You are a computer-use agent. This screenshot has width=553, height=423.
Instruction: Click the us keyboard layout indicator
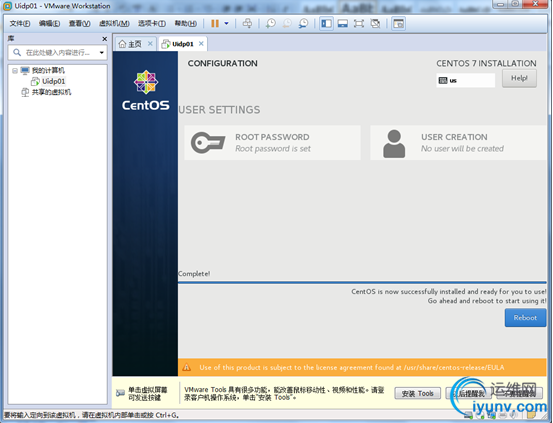click(466, 80)
